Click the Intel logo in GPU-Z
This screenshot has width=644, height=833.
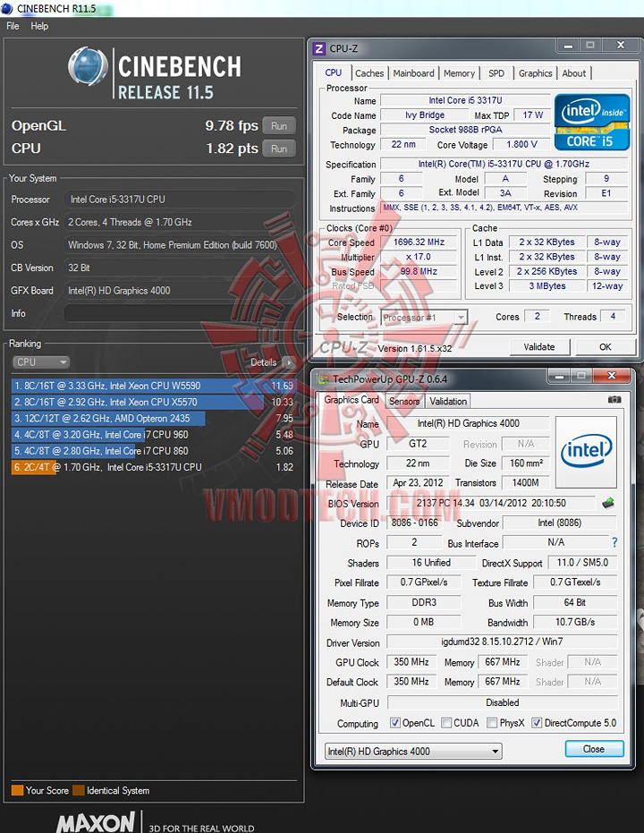586,452
